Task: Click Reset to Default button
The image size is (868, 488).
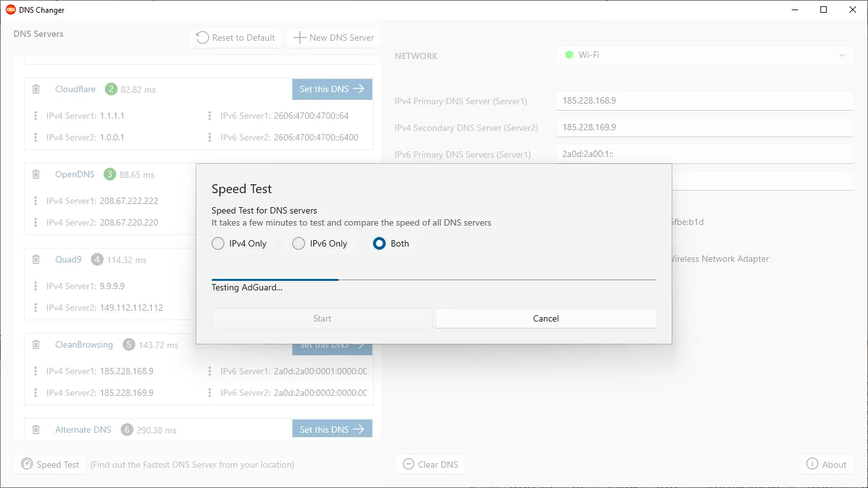Action: pyautogui.click(x=236, y=37)
